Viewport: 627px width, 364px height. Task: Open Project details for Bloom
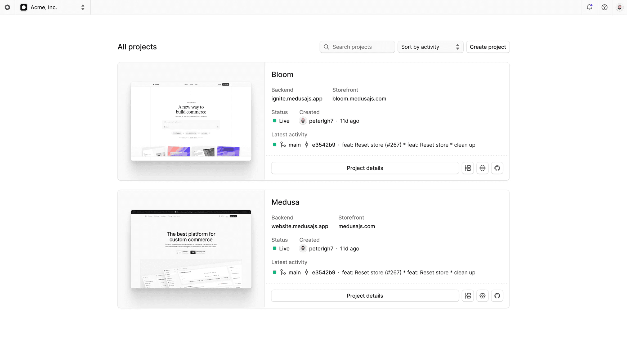pyautogui.click(x=365, y=168)
